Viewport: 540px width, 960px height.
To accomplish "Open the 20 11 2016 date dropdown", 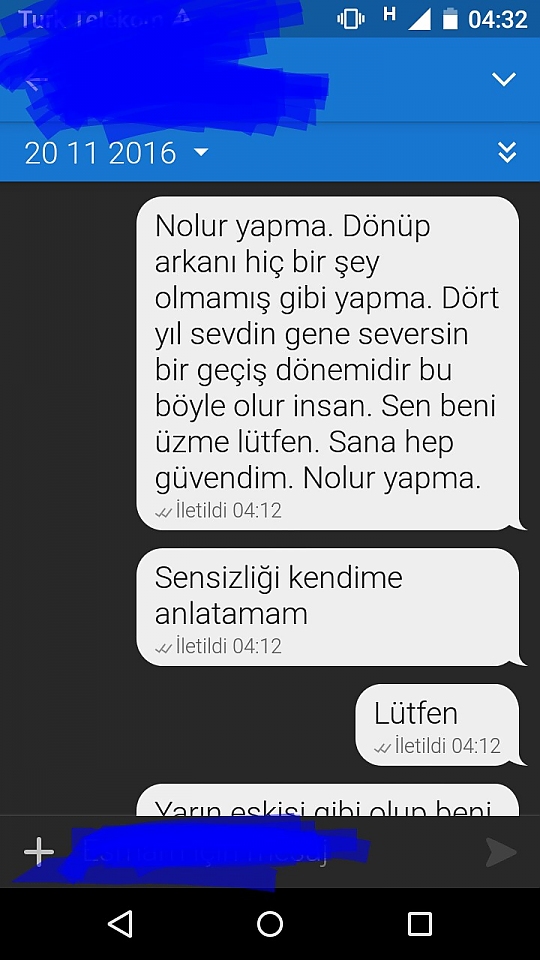I will tap(116, 152).
